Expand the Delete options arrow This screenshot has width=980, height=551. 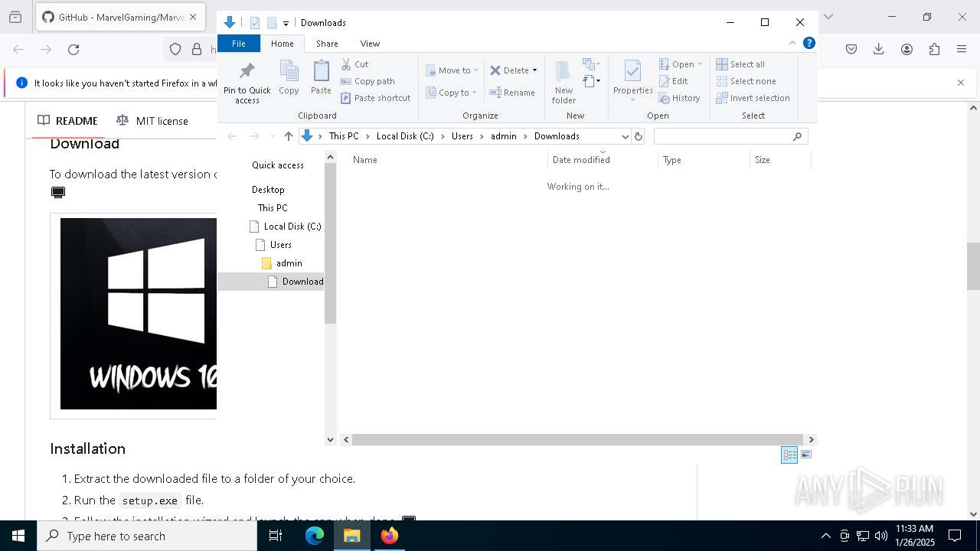pyautogui.click(x=534, y=70)
